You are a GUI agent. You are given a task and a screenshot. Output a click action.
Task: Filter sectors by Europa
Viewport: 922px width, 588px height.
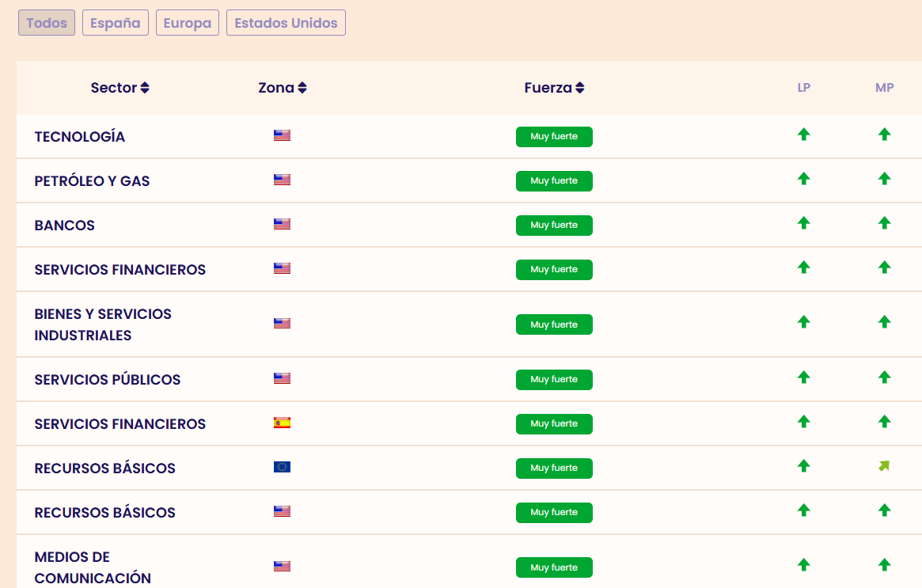click(x=188, y=23)
